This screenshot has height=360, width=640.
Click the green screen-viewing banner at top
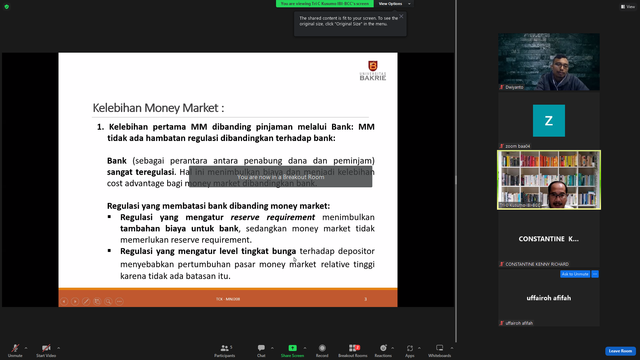point(324,4)
